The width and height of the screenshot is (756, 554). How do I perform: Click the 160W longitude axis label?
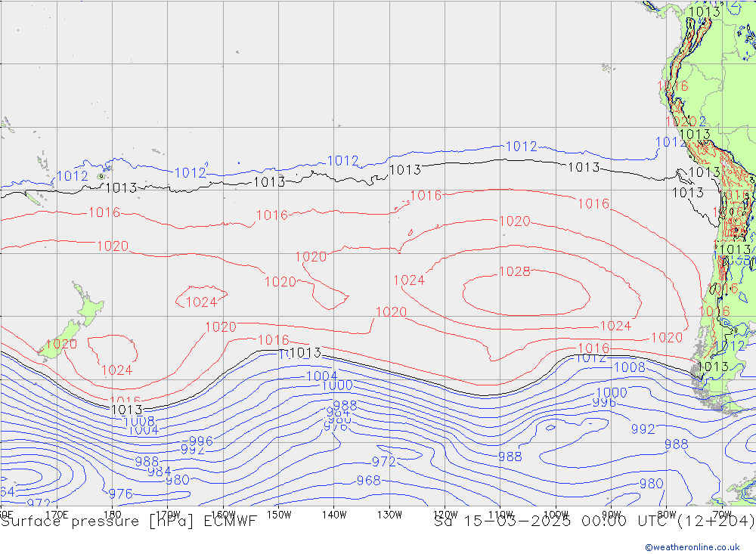pos(223,515)
